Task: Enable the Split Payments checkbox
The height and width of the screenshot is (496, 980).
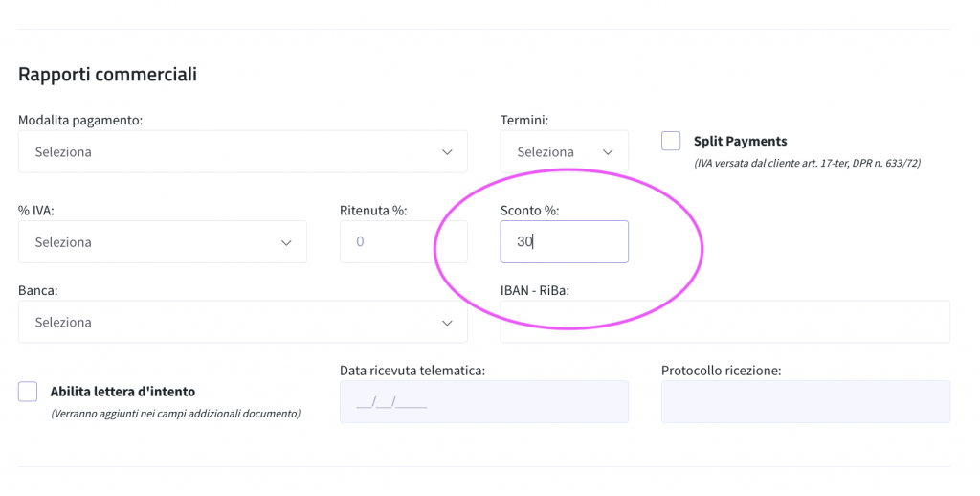Action: (x=671, y=141)
